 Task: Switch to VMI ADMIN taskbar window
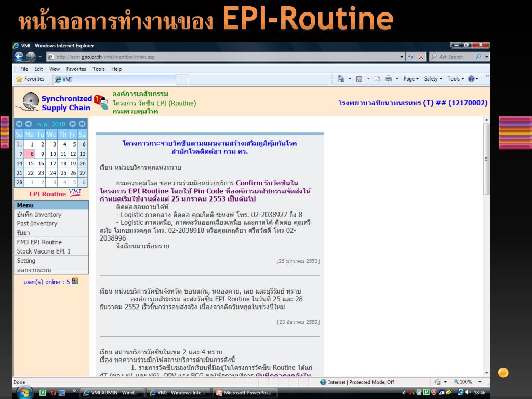point(112,393)
